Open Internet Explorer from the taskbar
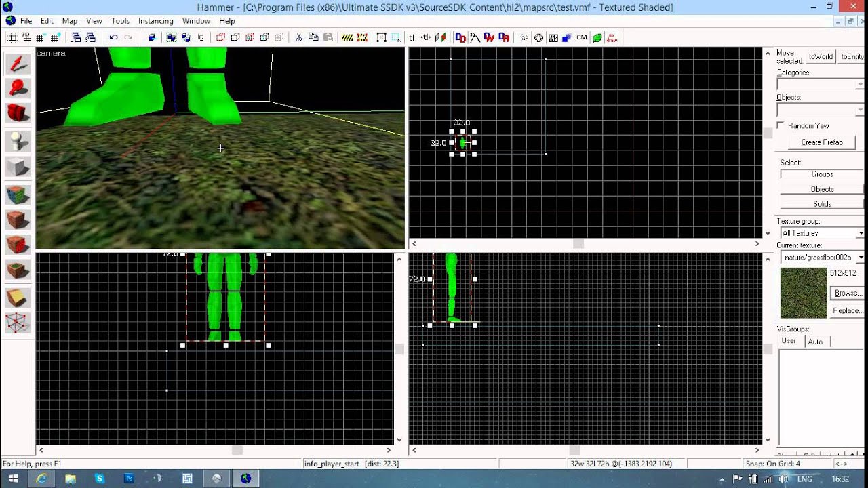The image size is (868, 488). click(x=41, y=479)
